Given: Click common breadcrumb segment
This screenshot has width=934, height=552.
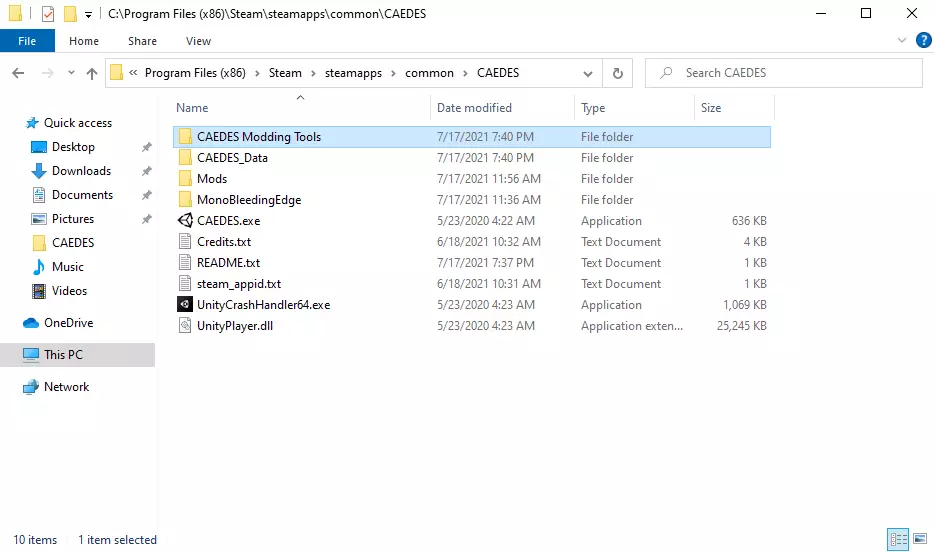Looking at the screenshot, I should pos(429,73).
